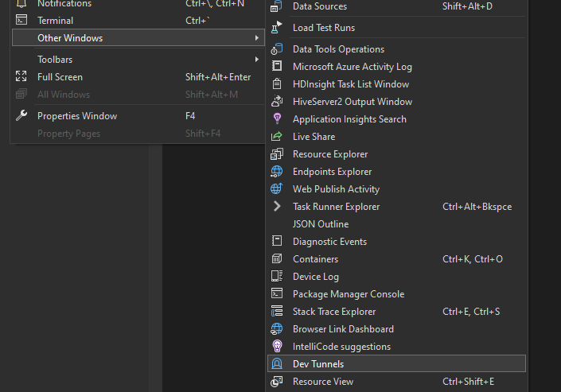Click the Dev Tunnels icon
The width and height of the screenshot is (561, 392).
coord(277,364)
